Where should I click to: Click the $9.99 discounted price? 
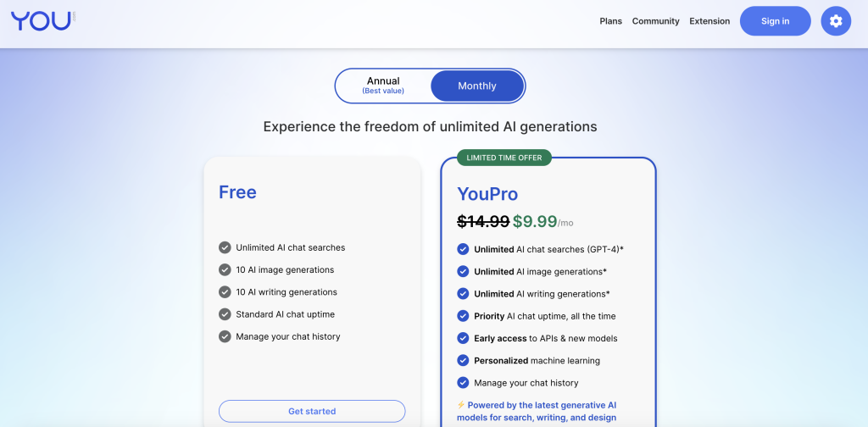[535, 221]
